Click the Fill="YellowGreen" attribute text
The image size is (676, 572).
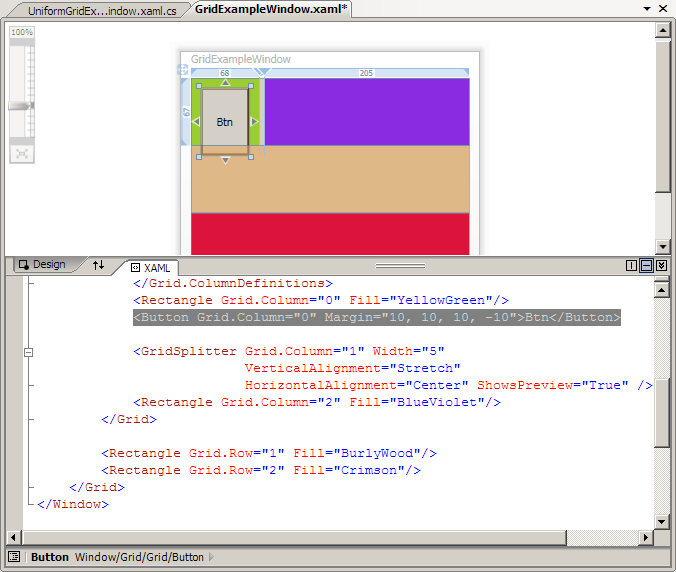pyautogui.click(x=421, y=300)
